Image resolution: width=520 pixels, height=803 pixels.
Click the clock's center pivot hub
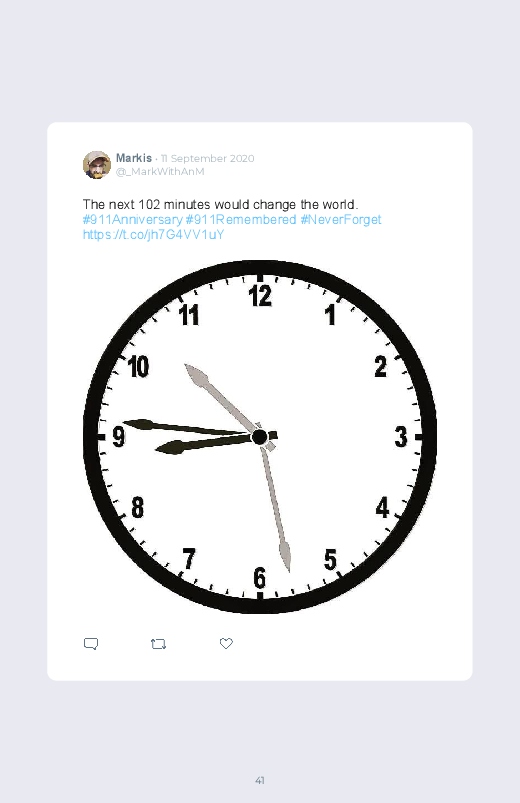[260, 437]
